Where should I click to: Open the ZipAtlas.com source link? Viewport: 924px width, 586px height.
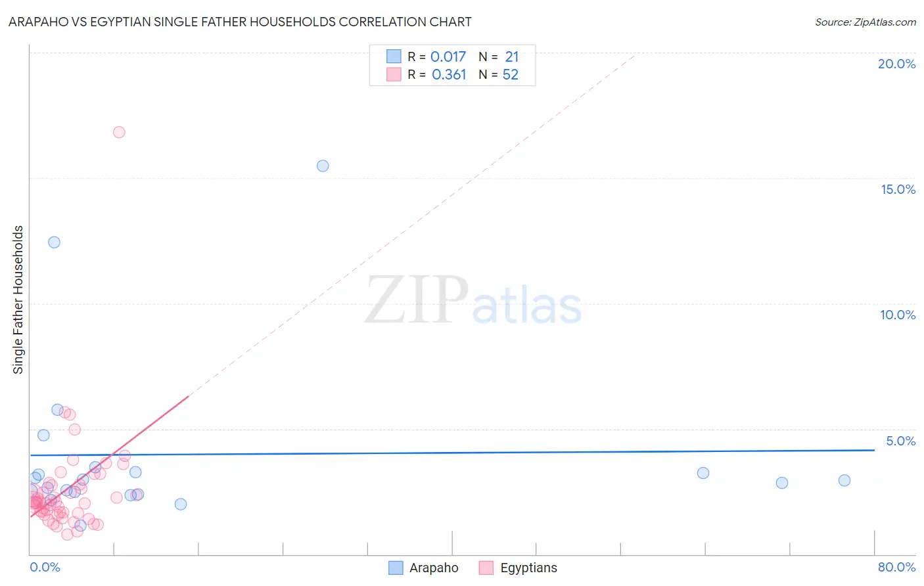[x=866, y=22]
